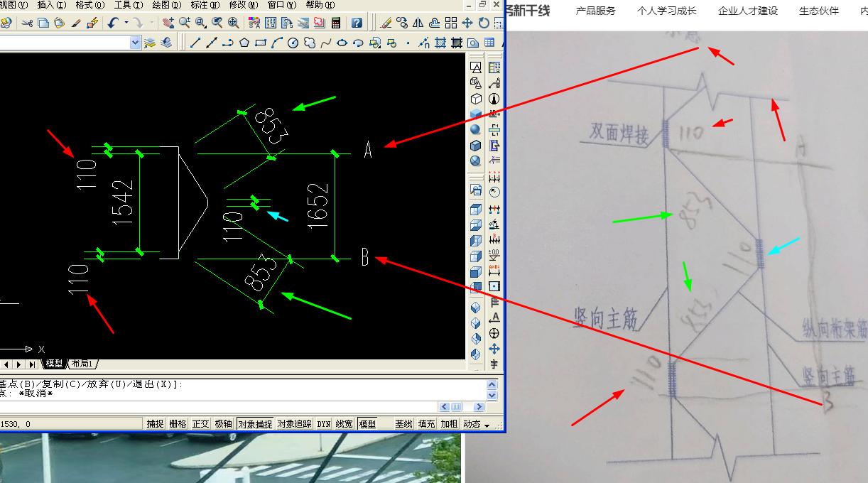Toggle DYN dynamic input in status bar
The width and height of the screenshot is (868, 483).
324,424
